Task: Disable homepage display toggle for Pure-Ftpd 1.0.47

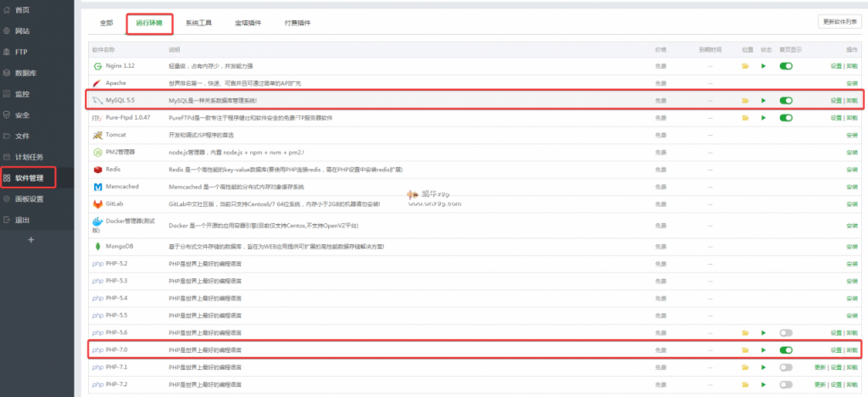Action: 786,118
